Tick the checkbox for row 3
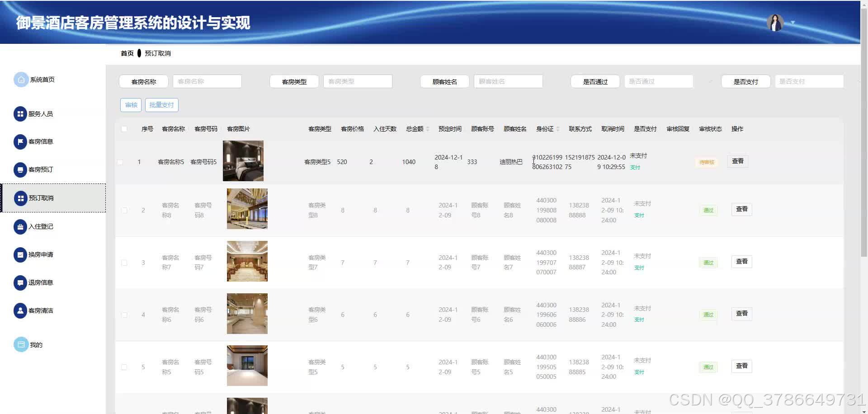868x414 pixels. (x=124, y=263)
